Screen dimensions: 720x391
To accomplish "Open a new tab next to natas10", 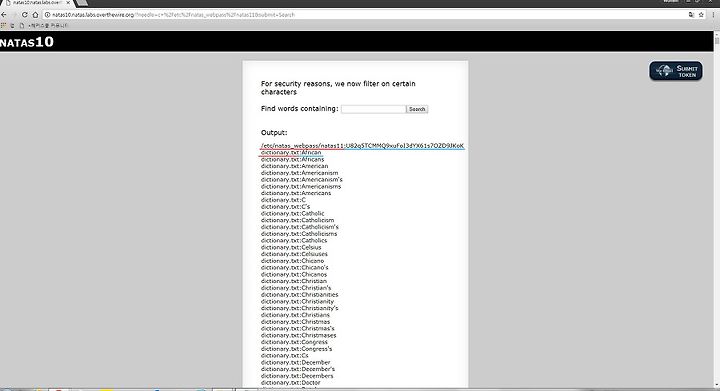I will (x=81, y=3).
